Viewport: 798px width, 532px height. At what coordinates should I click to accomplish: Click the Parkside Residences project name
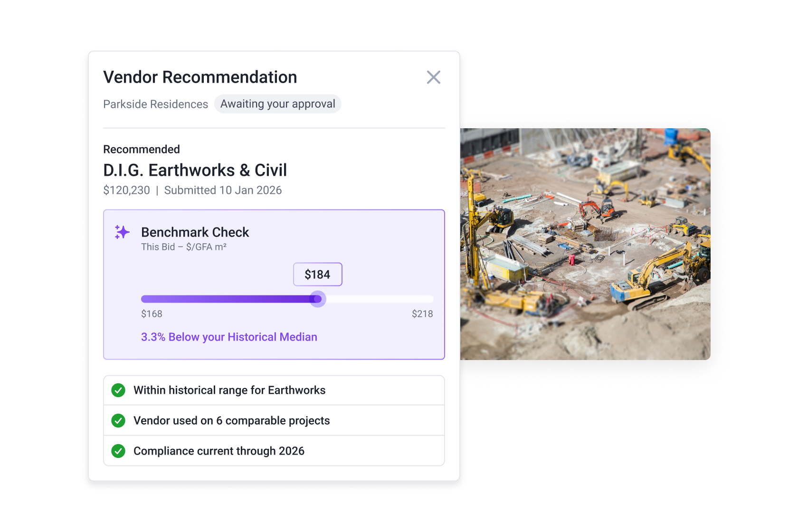(x=155, y=104)
